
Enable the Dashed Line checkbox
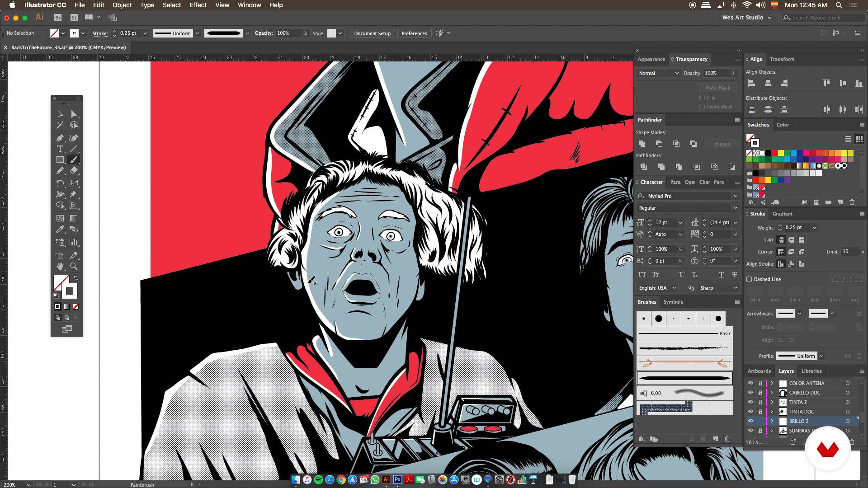[749, 279]
